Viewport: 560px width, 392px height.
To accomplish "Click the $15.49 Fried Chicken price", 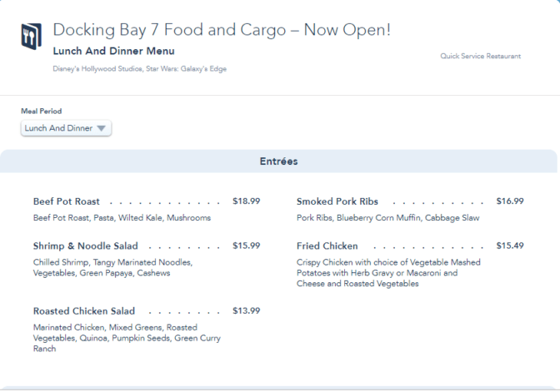I will [x=510, y=246].
